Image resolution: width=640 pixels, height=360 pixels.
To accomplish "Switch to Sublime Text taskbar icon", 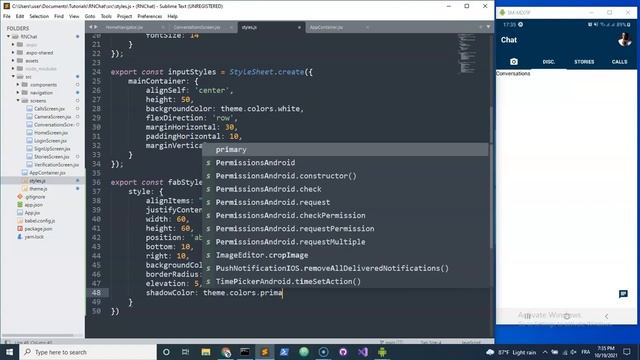I will 264,352.
